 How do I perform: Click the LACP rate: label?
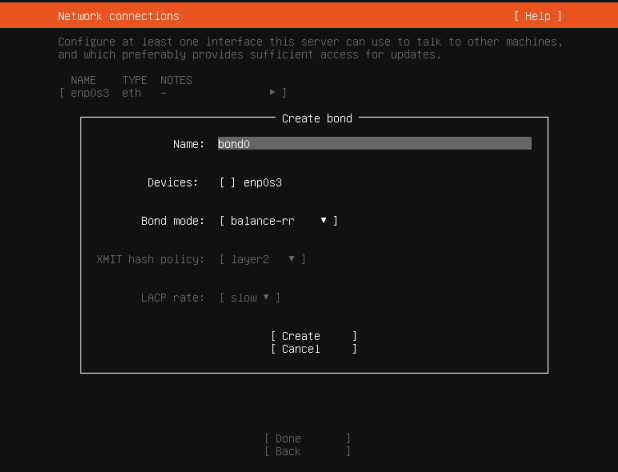(x=173, y=297)
